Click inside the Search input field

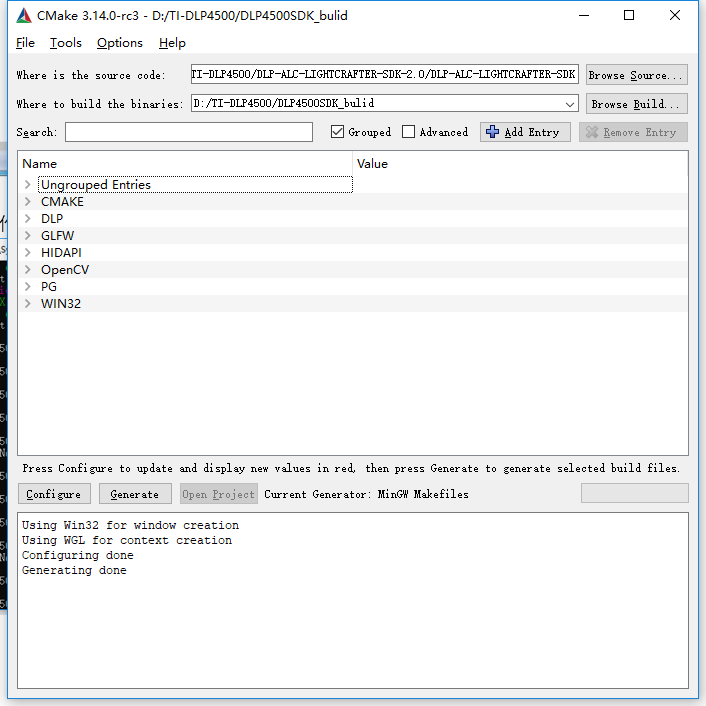click(x=189, y=132)
